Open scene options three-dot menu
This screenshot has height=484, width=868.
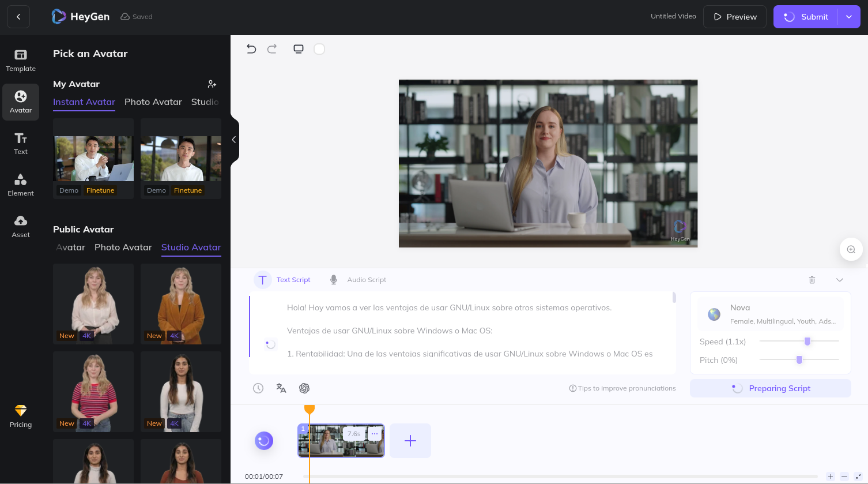click(x=375, y=434)
